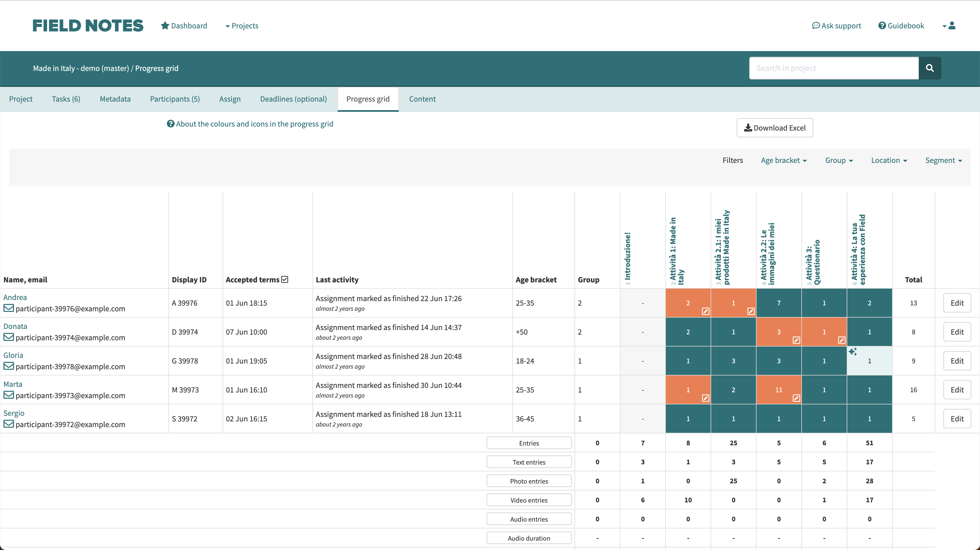Click the Download Excel button
Screen dimensions: 980x550
775,128
